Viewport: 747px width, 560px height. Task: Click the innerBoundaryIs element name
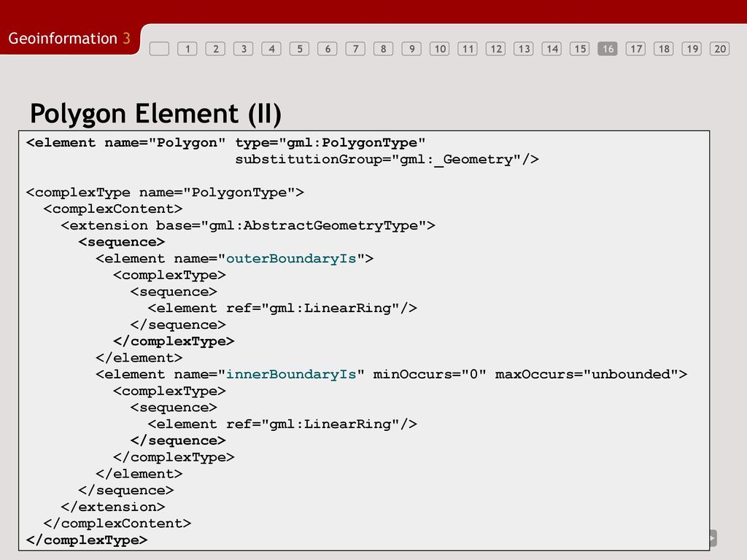point(291,374)
